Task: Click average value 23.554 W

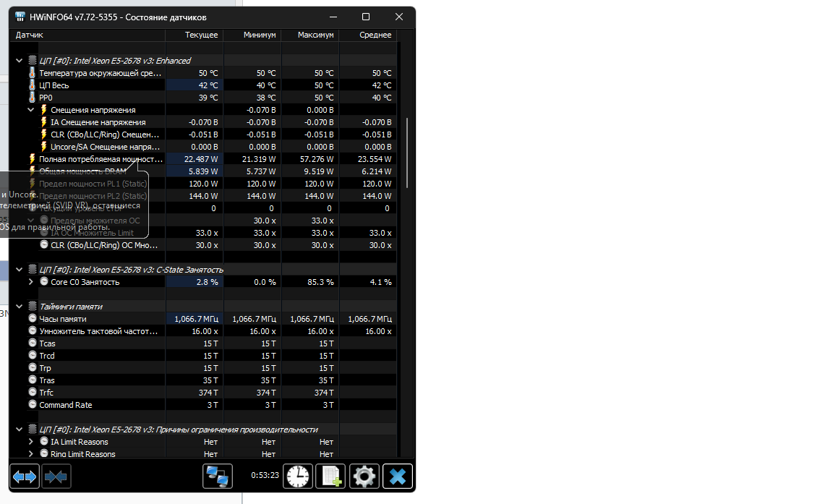Action: coord(375,159)
